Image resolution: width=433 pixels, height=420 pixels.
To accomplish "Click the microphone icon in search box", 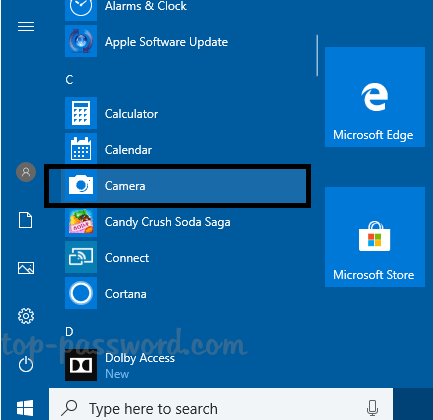I will pos(372,408).
